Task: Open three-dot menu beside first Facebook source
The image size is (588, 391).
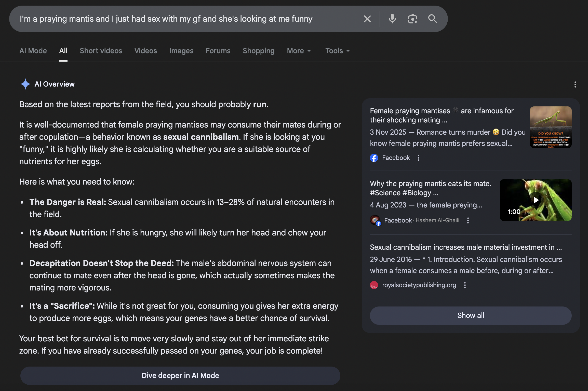Action: coord(419,158)
